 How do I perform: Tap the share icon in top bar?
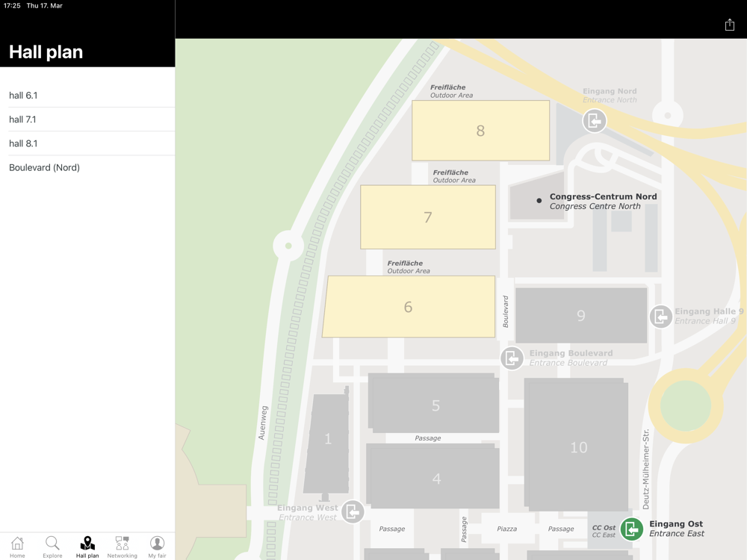click(x=729, y=25)
